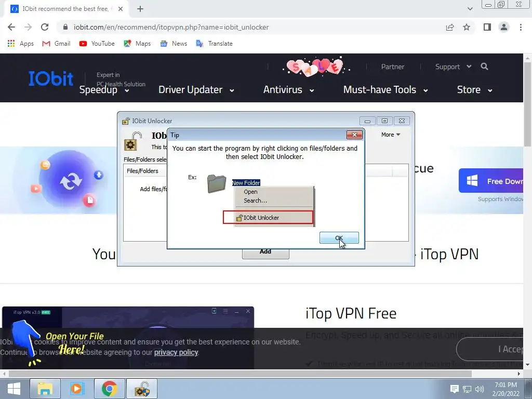Click the iTop VPN Free heading
532x399 pixels.
(x=351, y=313)
